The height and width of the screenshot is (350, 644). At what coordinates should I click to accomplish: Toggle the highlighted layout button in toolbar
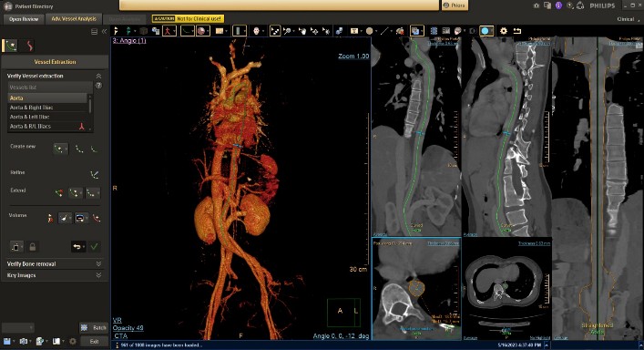417,31
